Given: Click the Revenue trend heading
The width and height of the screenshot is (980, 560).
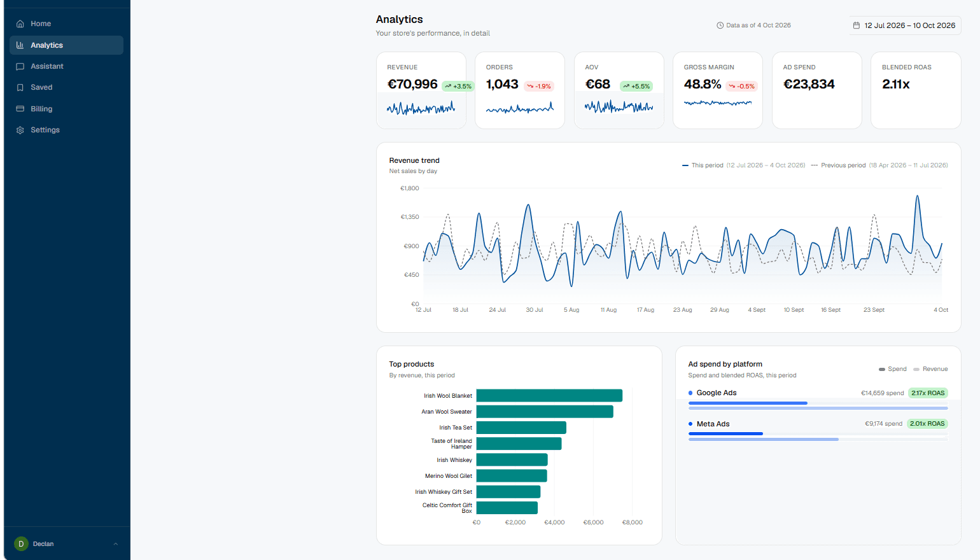Looking at the screenshot, I should [x=414, y=160].
